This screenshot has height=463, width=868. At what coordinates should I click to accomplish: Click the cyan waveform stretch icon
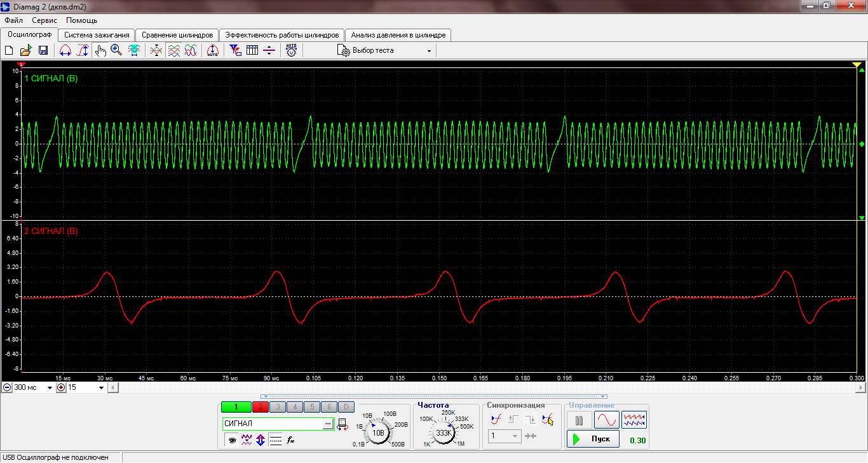point(134,51)
